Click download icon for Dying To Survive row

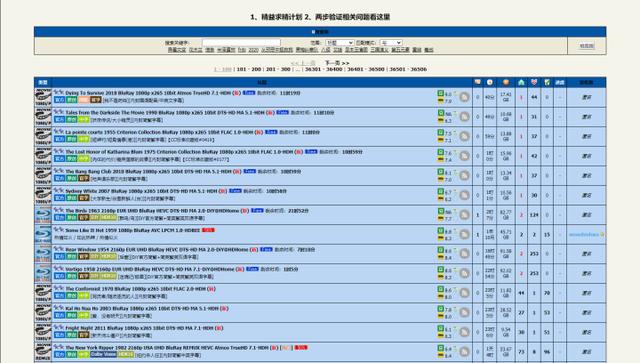pyautogui.click(x=464, y=97)
